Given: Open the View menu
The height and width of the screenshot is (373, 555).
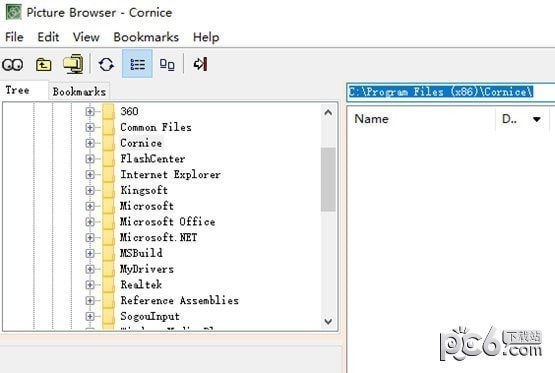Looking at the screenshot, I should tap(86, 37).
